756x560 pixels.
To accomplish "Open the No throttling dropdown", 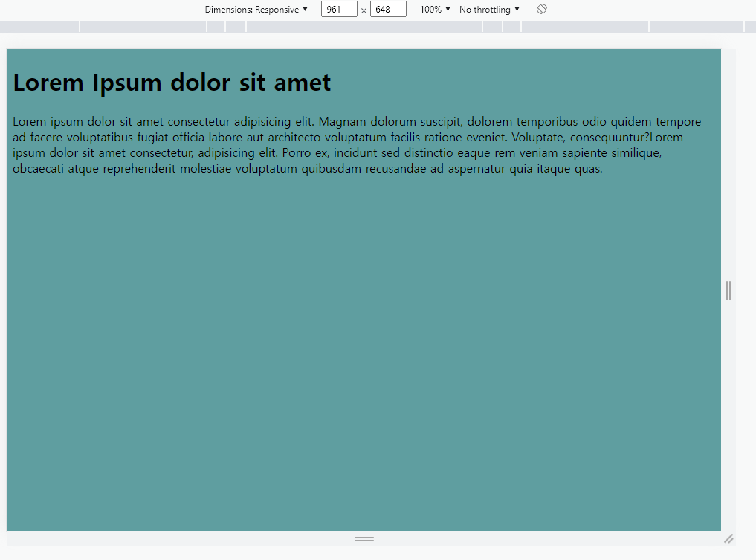I will pos(489,9).
